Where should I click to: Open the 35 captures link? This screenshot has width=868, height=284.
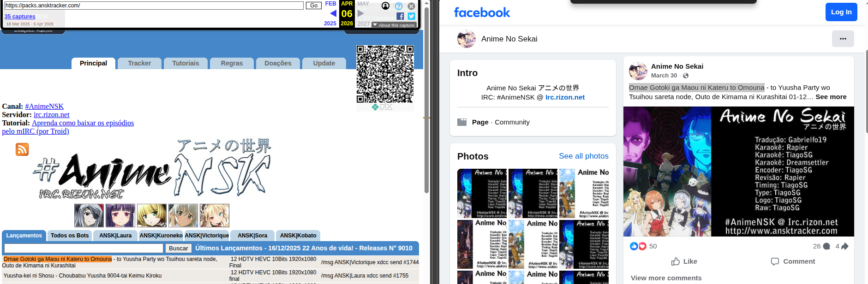point(20,16)
